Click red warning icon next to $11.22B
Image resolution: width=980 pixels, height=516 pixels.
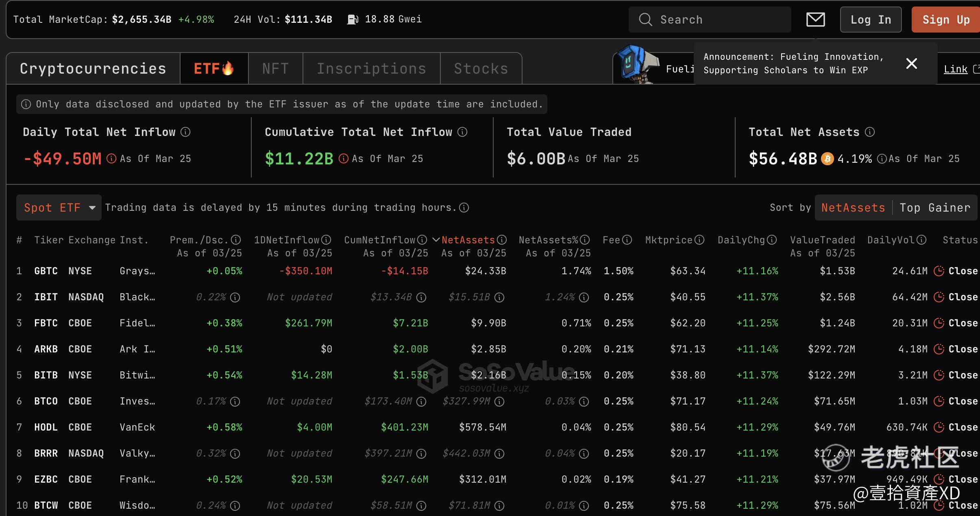pyautogui.click(x=344, y=158)
